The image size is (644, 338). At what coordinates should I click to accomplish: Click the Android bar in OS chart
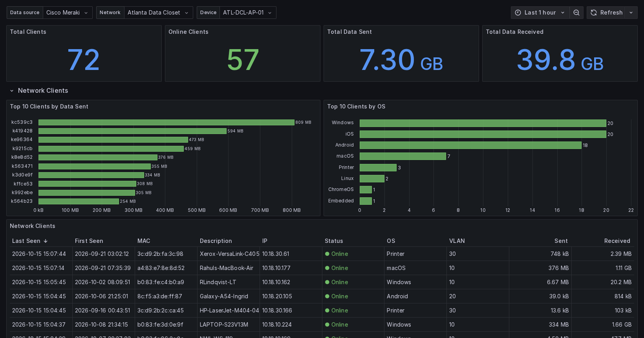[x=470, y=145]
